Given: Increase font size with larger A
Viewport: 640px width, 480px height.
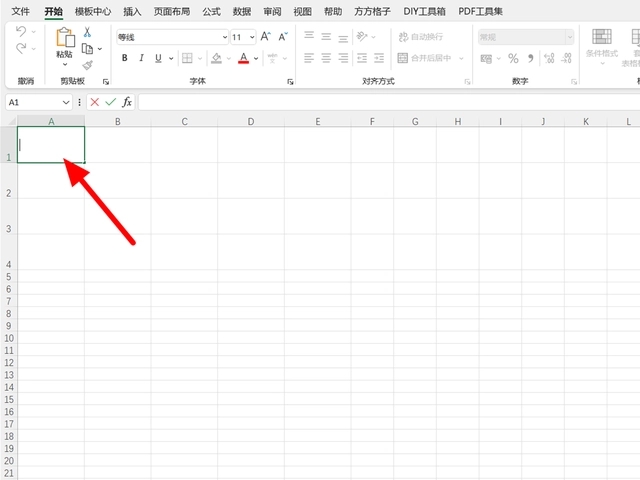Looking at the screenshot, I should (x=265, y=37).
